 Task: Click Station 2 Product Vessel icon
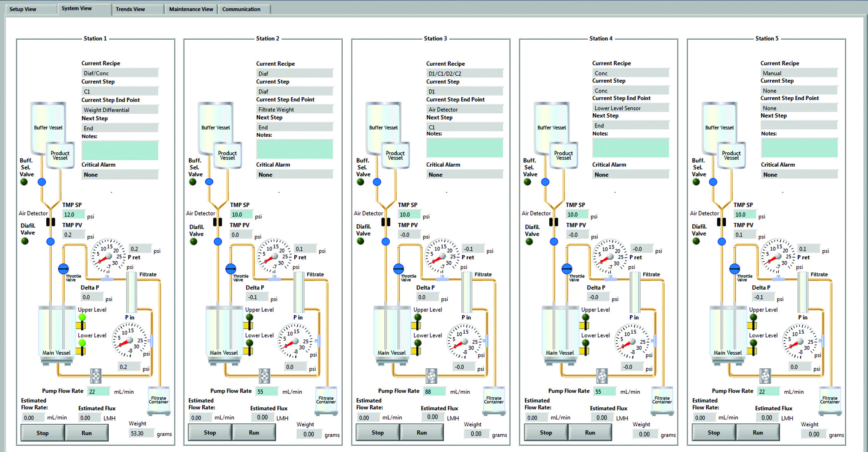pyautogui.click(x=227, y=155)
